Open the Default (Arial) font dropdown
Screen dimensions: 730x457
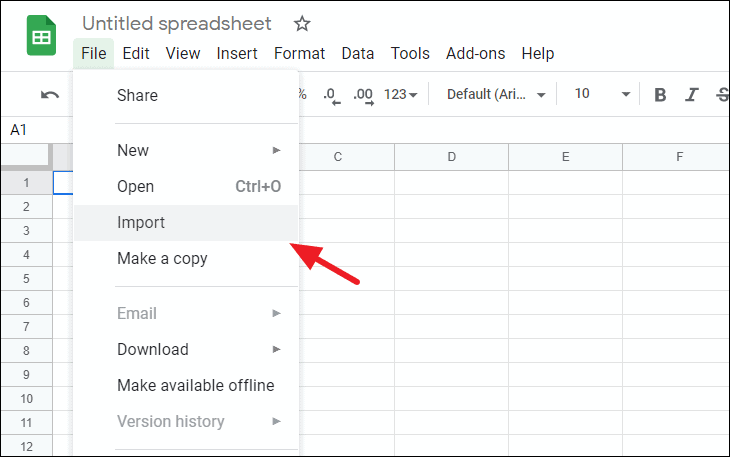click(x=496, y=95)
